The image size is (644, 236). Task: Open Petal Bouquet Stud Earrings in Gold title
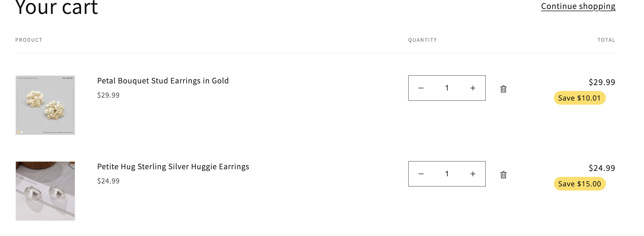click(163, 81)
